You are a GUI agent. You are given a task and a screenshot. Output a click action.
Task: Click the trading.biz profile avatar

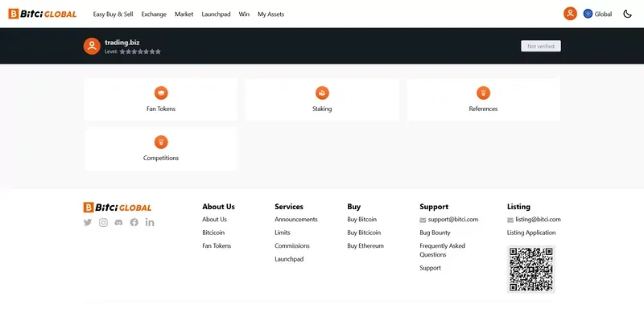tap(92, 46)
